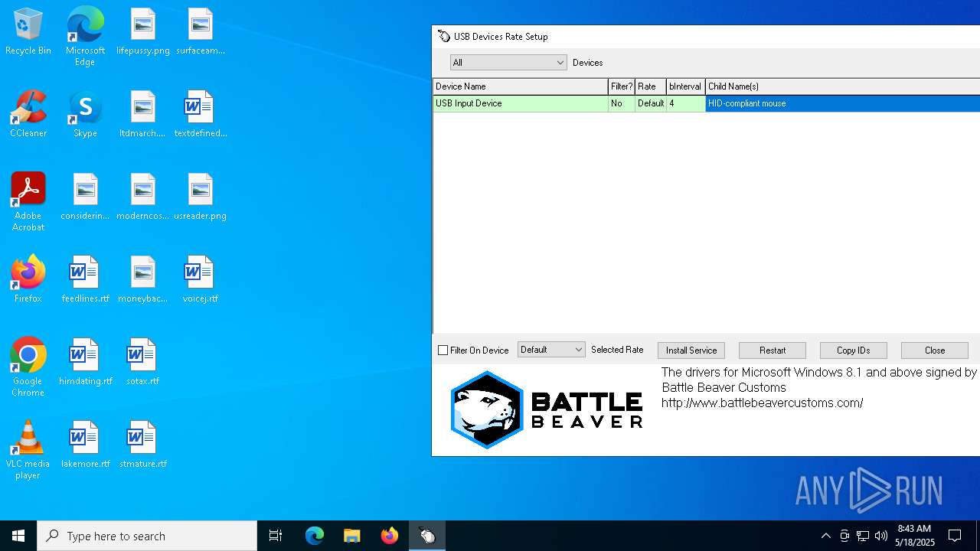The width and height of the screenshot is (980, 551).
Task: Open the All devices filter dropdown
Action: 508,63
